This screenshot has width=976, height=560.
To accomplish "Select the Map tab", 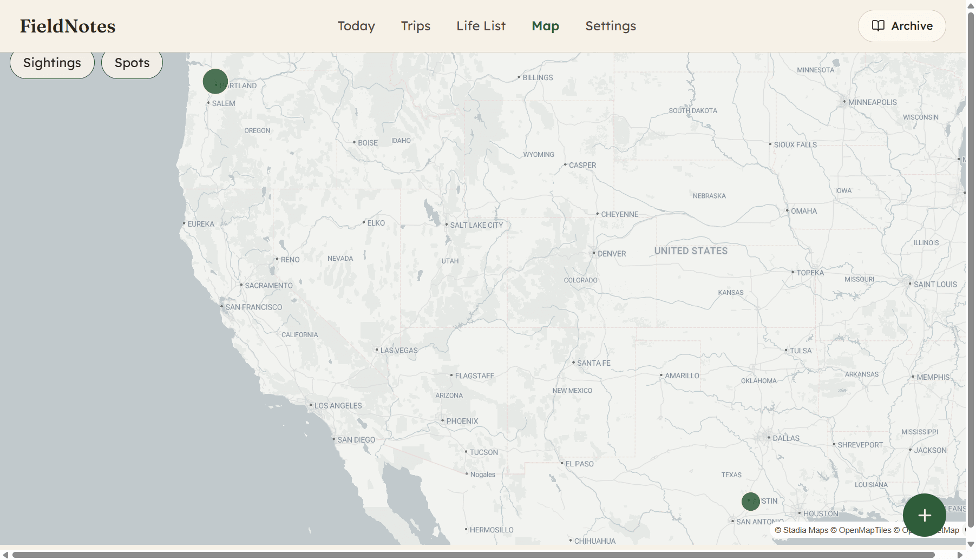I will click(545, 26).
